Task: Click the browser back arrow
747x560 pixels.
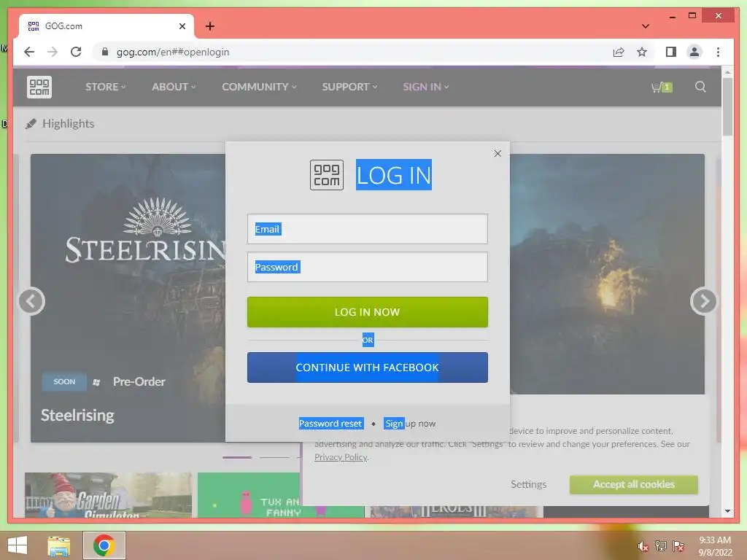Action: point(29,52)
